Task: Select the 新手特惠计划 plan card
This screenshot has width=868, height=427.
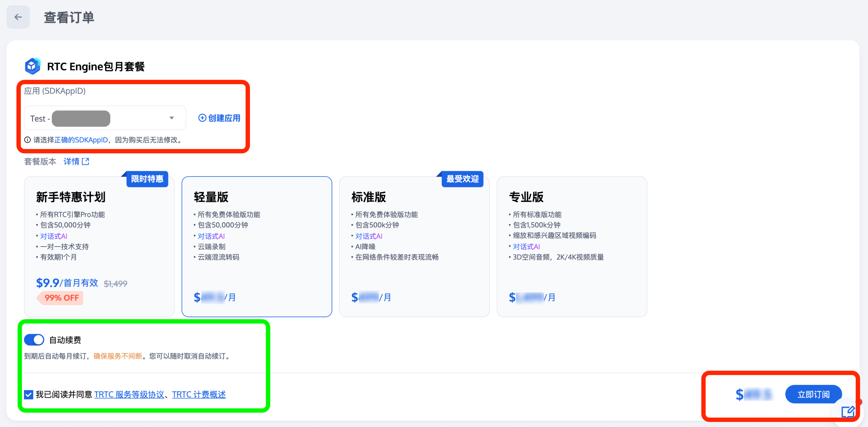Action: pyautogui.click(x=99, y=247)
